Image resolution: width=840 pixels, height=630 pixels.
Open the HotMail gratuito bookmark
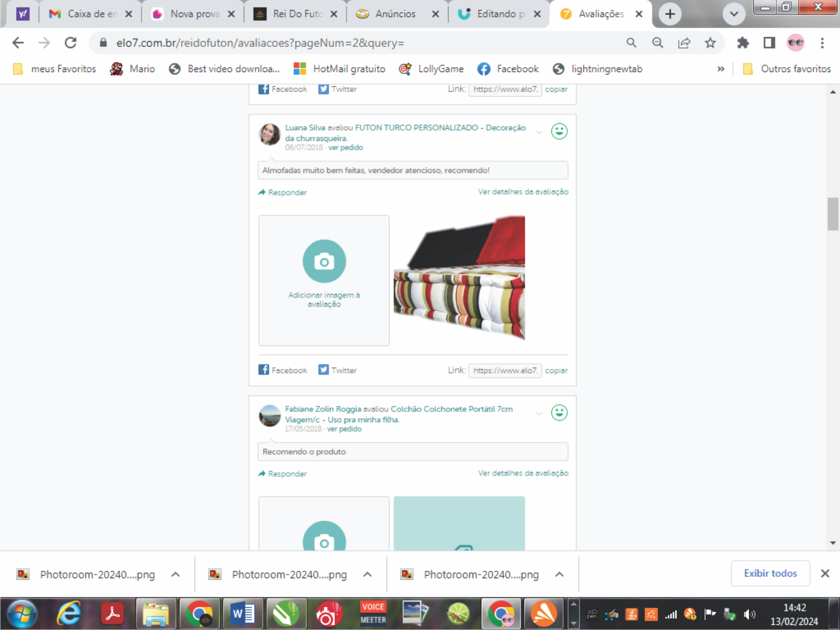(x=340, y=69)
